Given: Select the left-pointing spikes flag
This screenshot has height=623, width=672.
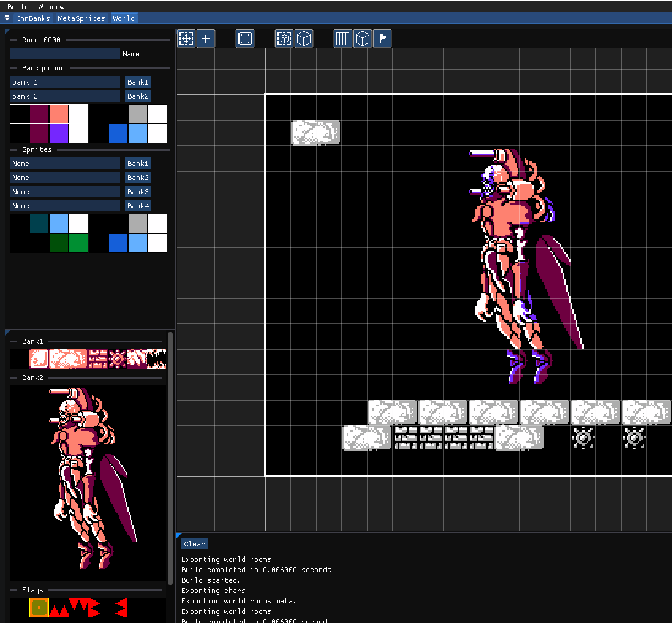Looking at the screenshot, I should pos(122,608).
